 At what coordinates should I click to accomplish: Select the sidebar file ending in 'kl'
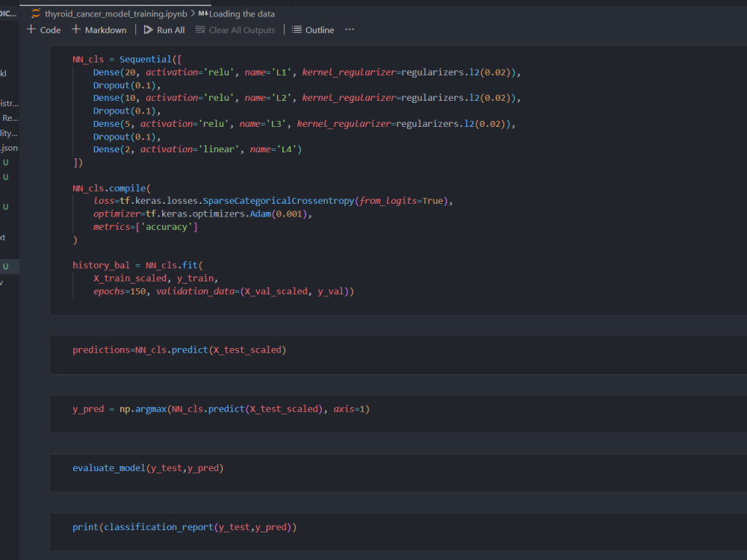[4, 73]
